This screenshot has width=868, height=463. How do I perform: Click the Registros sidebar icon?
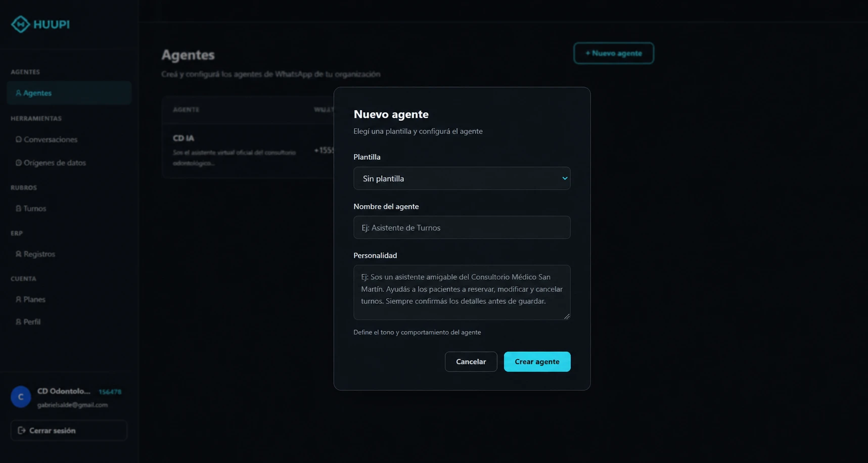point(18,254)
